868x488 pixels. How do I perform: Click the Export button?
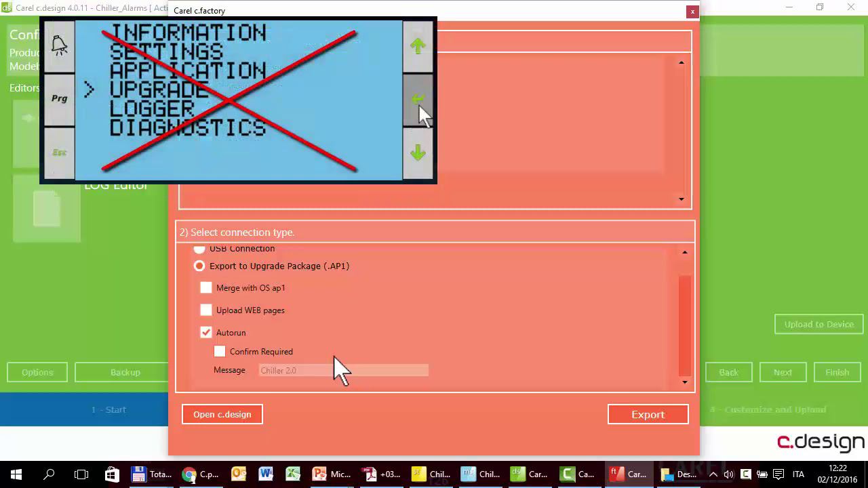648,414
